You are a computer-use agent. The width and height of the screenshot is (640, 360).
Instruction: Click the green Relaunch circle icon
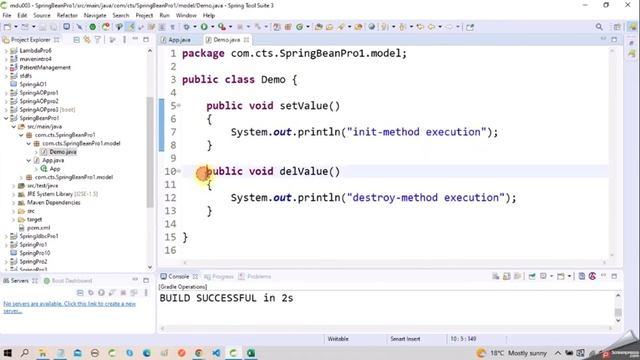pos(93,27)
